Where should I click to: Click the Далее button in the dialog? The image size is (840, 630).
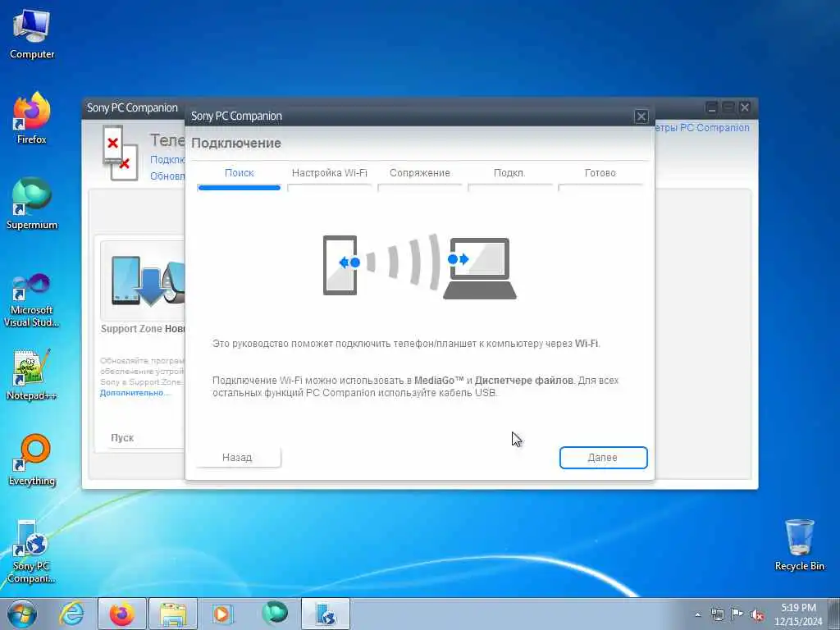603,458
